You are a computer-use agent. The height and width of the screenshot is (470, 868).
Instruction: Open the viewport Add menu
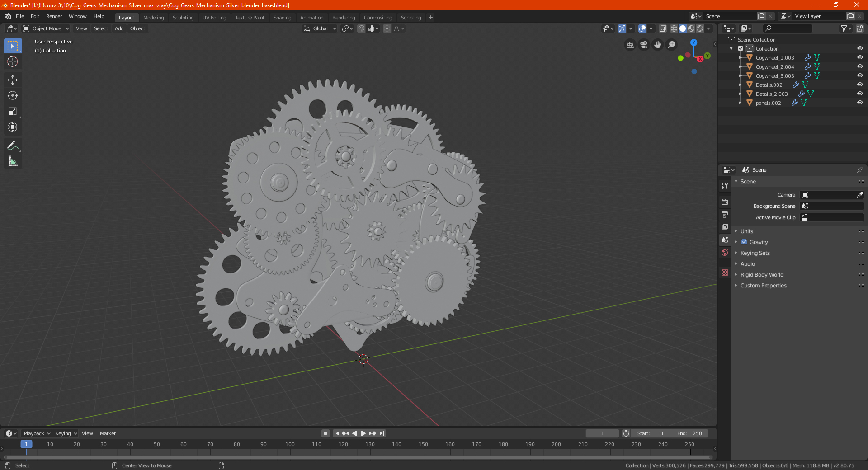click(119, 28)
